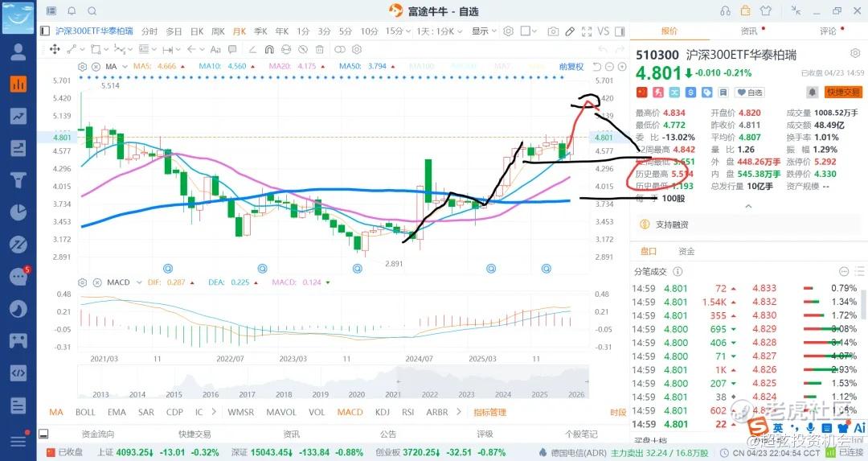
Task: Switch to 分时 intraday chart
Action: 149,31
